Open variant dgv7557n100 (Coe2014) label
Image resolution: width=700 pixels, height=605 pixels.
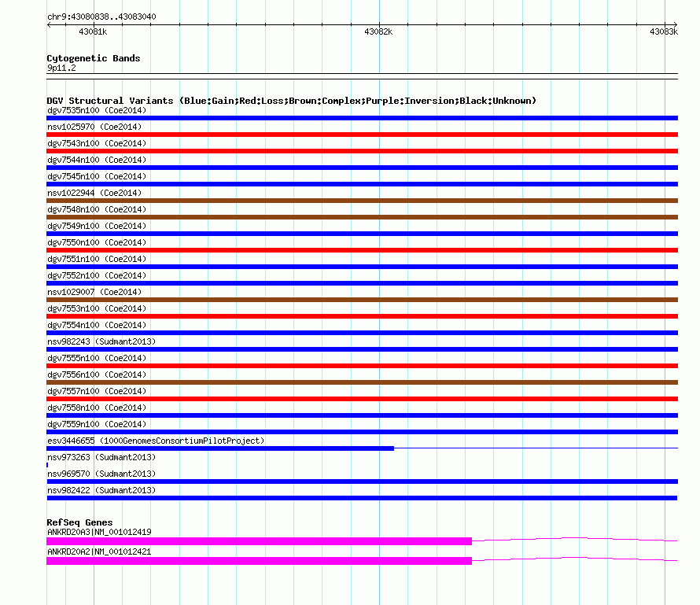[97, 391]
